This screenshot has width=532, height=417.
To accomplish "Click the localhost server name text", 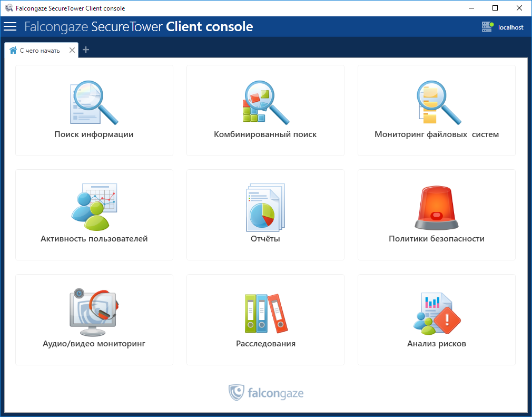I will pyautogui.click(x=510, y=27).
